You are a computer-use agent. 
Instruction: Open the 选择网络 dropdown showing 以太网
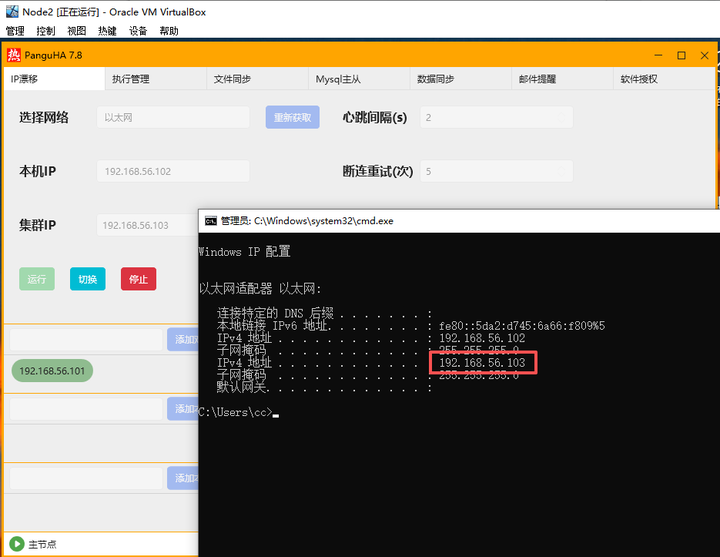pos(173,118)
